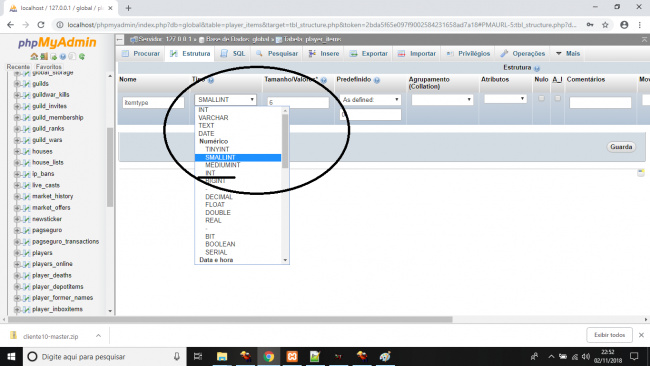This screenshot has width=650, height=366.
Task: Click the log out icon in sidebar
Action: coord(44,56)
